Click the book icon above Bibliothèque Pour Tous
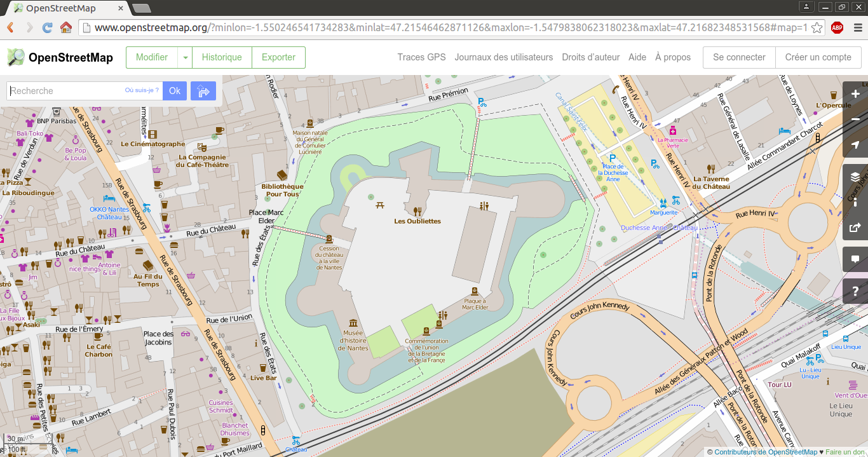The height and width of the screenshot is (457, 868). tap(282, 175)
